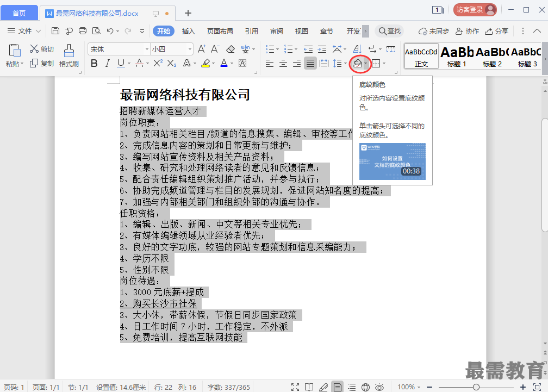
Task: Switch to the 视图 ribbon tab
Action: pyautogui.click(x=302, y=31)
